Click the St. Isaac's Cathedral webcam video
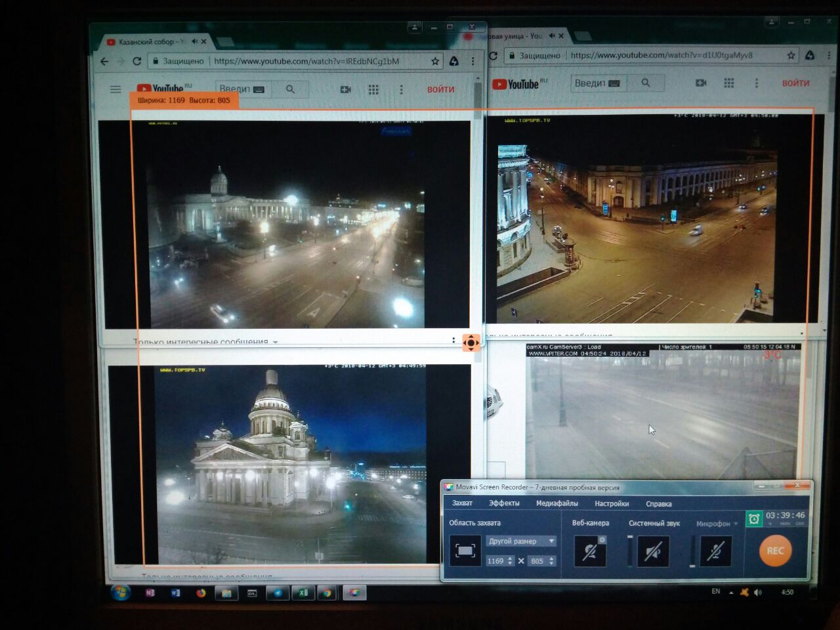The height and width of the screenshot is (630, 840). (x=289, y=464)
